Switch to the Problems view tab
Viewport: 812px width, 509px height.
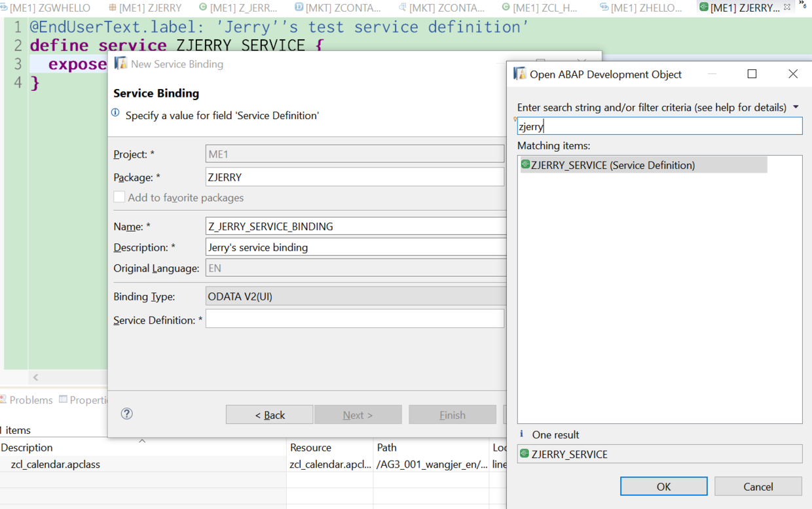click(x=27, y=400)
